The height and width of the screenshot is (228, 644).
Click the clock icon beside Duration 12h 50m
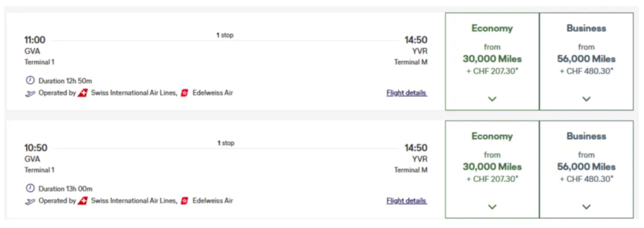(30, 80)
